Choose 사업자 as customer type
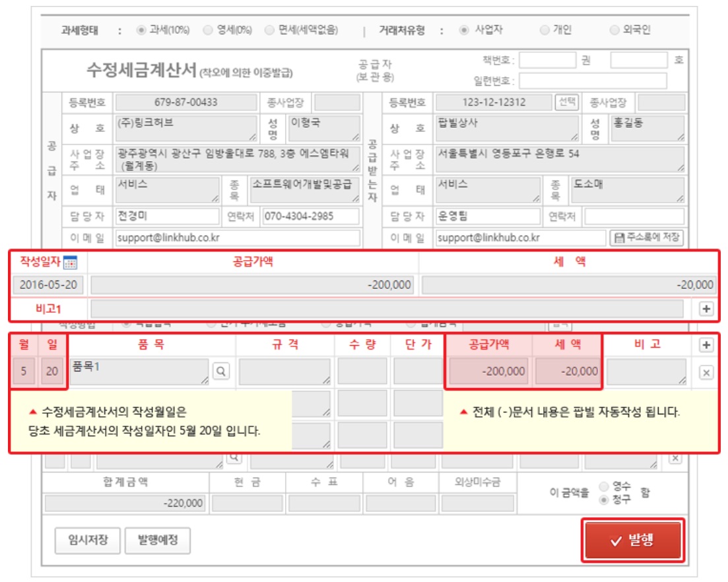Viewport: 728px width, 582px height. 463,30
